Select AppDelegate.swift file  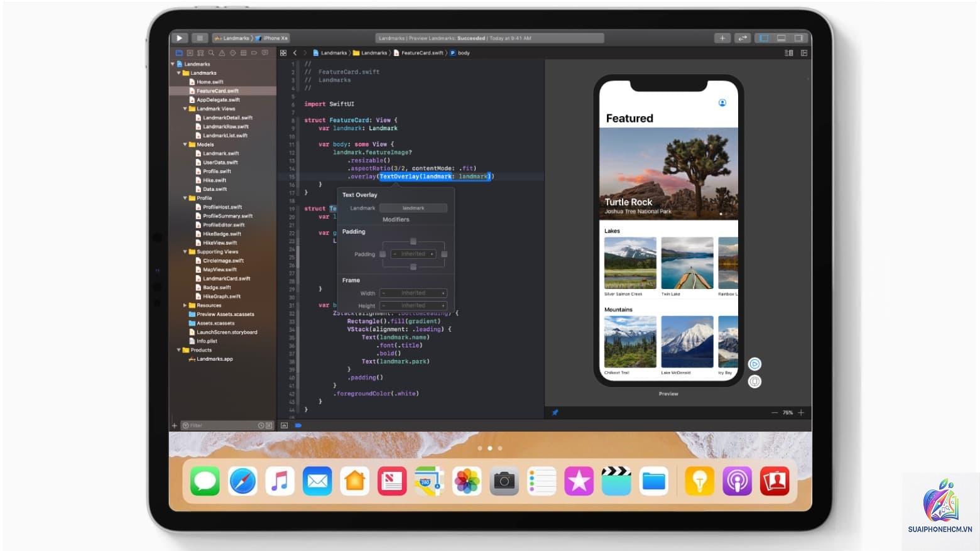(x=215, y=100)
